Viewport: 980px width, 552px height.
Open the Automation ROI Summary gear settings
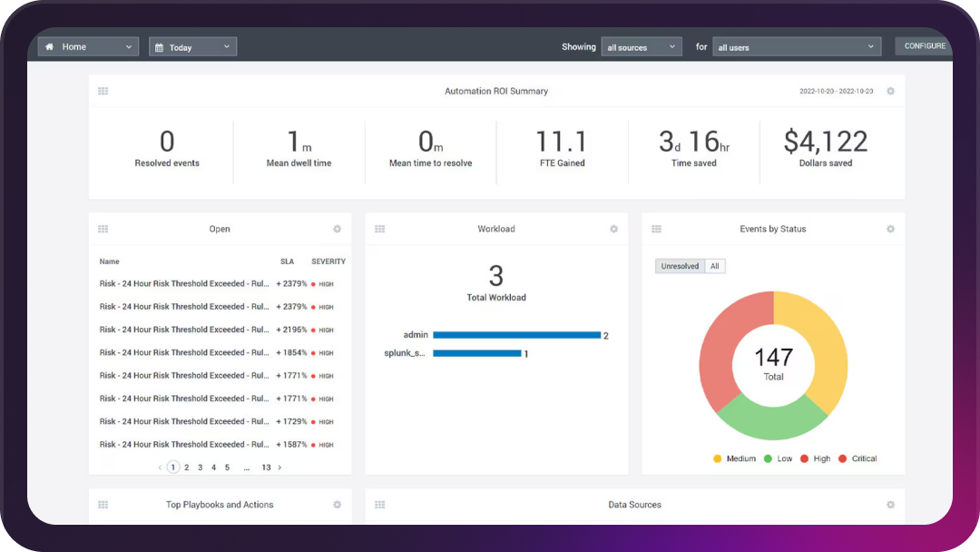(890, 92)
